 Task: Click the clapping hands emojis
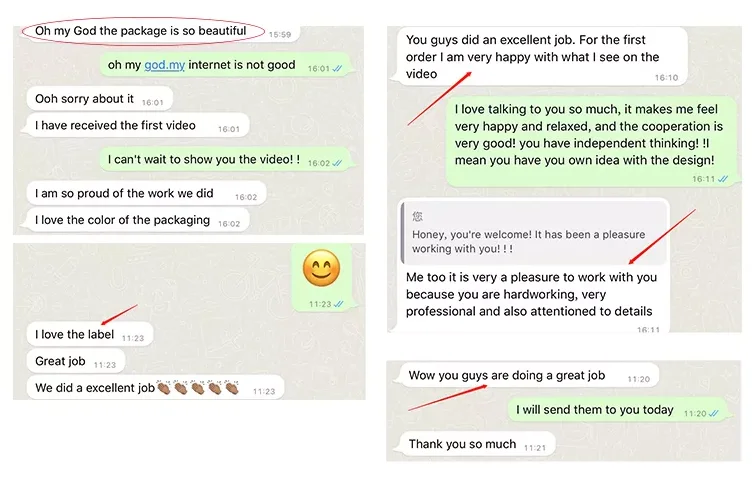click(198, 388)
